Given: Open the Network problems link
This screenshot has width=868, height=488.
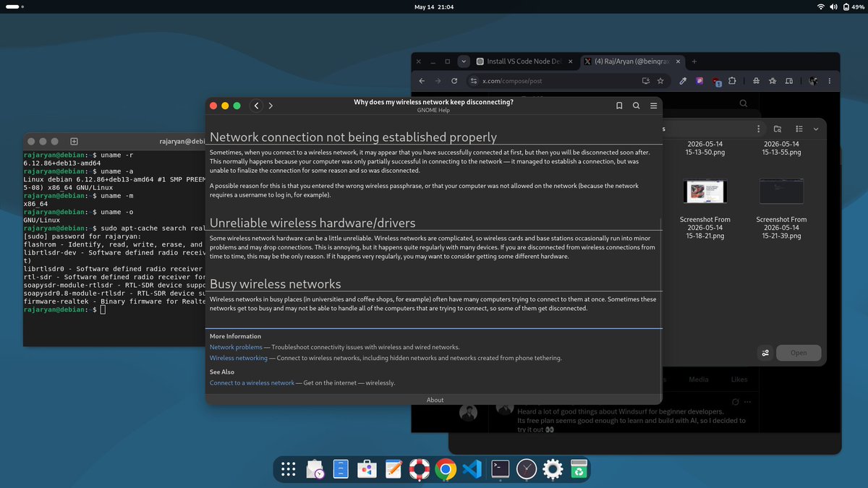Looking at the screenshot, I should coord(236,347).
